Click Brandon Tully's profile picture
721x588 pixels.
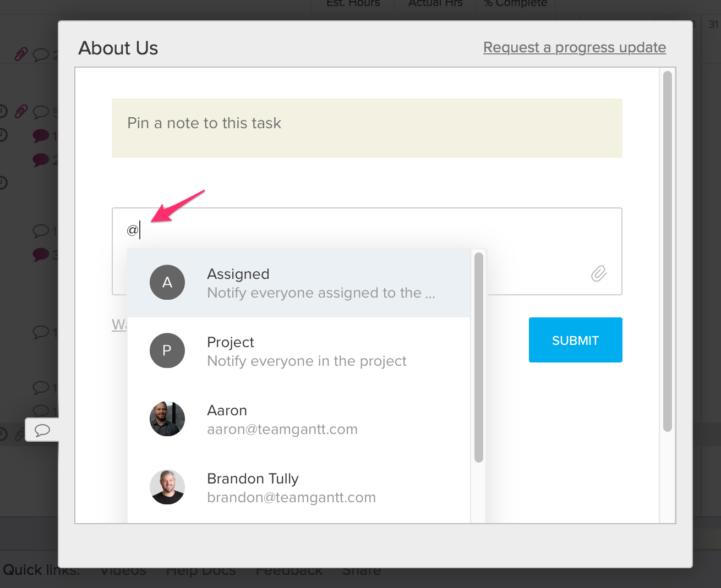pos(167,487)
